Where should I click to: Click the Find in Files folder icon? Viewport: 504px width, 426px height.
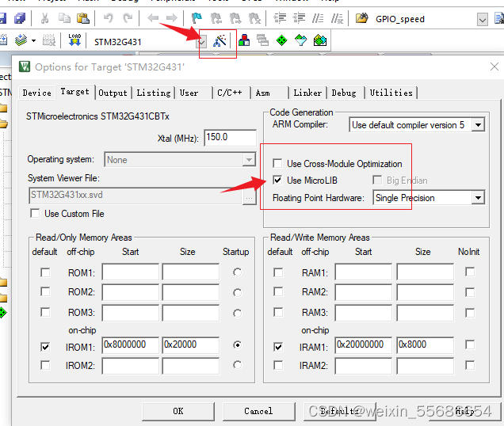pos(361,18)
